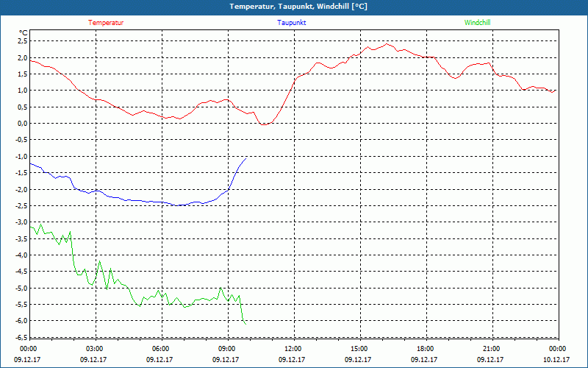Click the '-0,5' y-axis value

21,140
